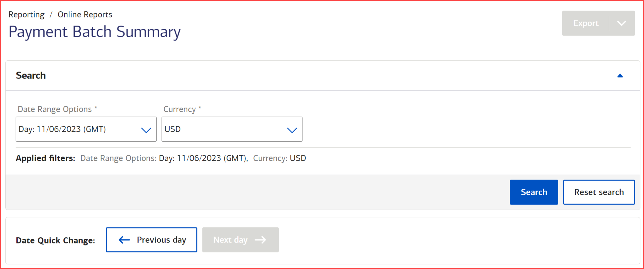This screenshot has width=644, height=269.
Task: Click the Search panel header title
Action: pos(31,76)
